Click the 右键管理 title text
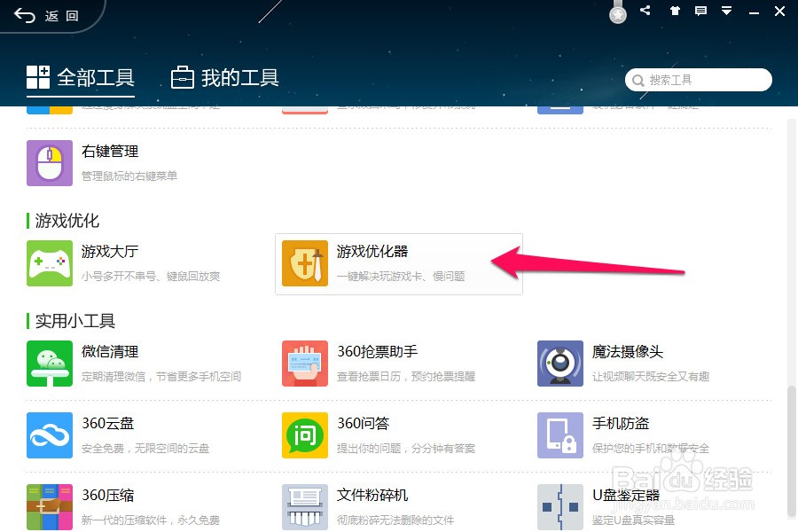The width and height of the screenshot is (798, 532). pyautogui.click(x=110, y=152)
